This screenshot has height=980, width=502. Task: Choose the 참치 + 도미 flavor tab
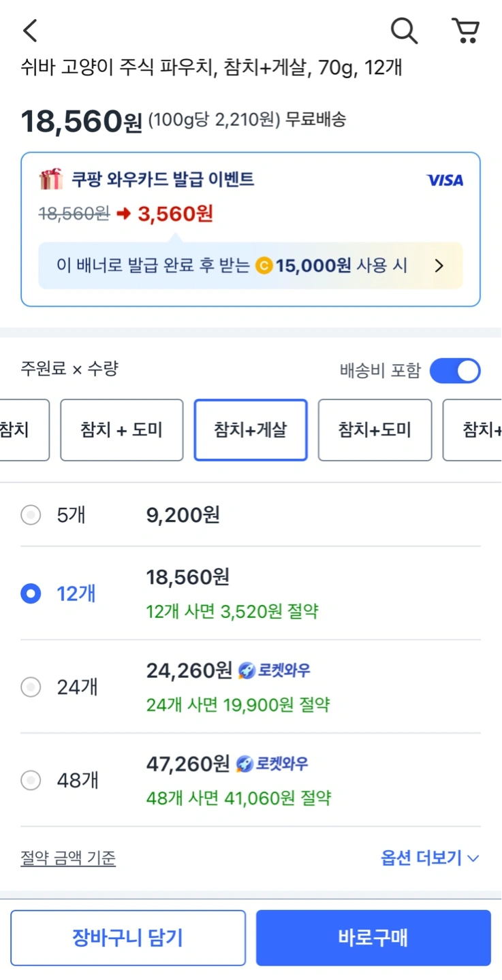pos(122,430)
